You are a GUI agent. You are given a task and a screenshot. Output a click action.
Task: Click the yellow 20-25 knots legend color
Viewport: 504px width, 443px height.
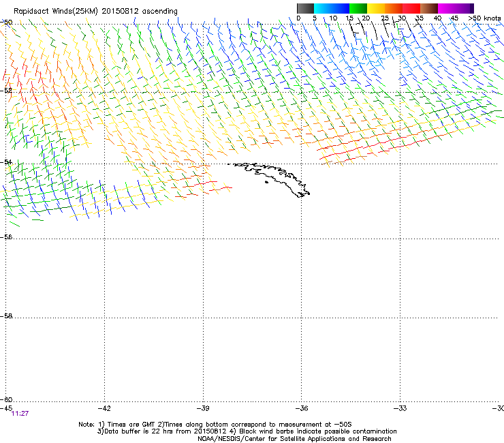[x=376, y=8]
